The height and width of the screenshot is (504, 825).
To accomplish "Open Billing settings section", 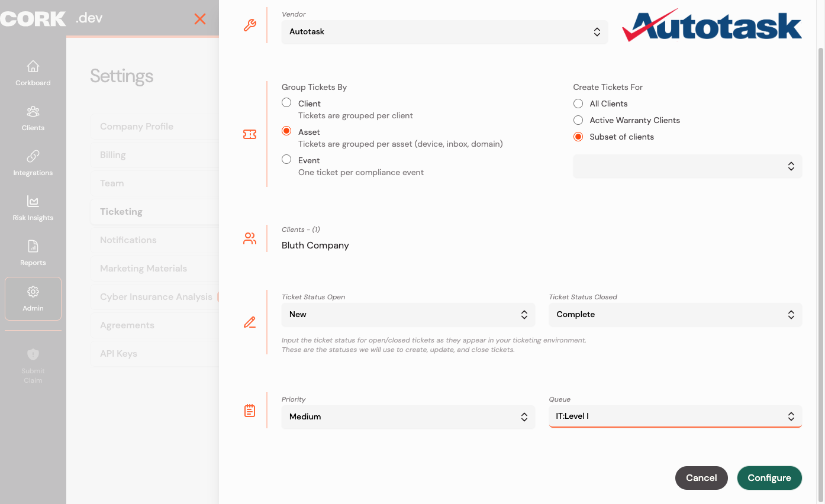I will [x=154, y=155].
